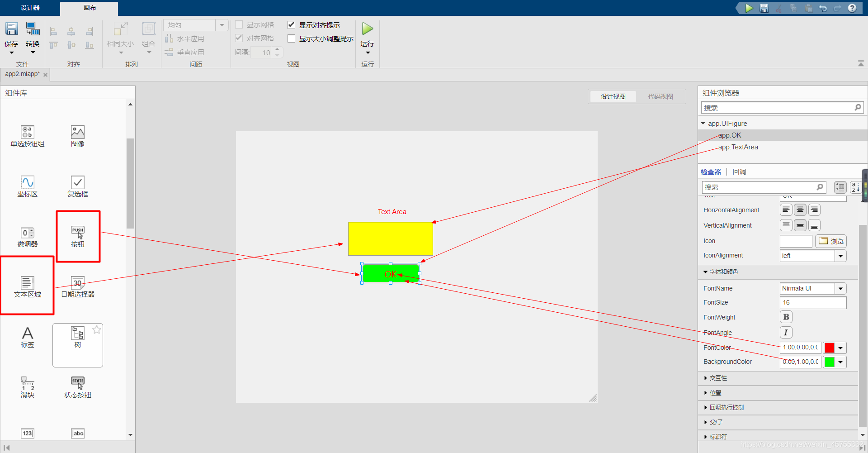Image resolution: width=868 pixels, height=453 pixels.
Task: Switch to 代码视图 (Code View)
Action: pos(660,96)
